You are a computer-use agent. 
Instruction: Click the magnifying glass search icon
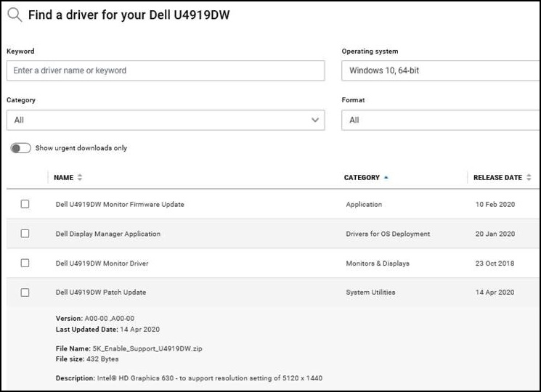point(15,15)
